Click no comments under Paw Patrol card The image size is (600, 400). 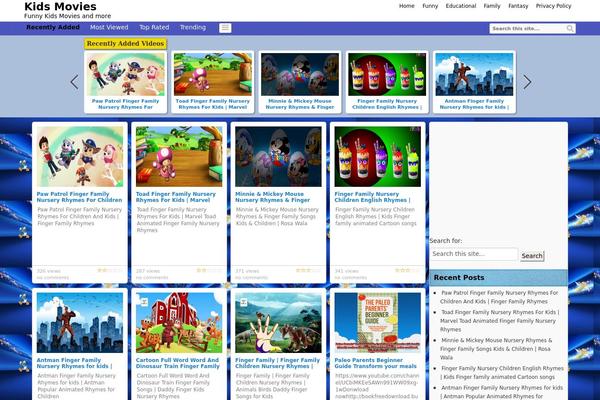pyautogui.click(x=53, y=278)
